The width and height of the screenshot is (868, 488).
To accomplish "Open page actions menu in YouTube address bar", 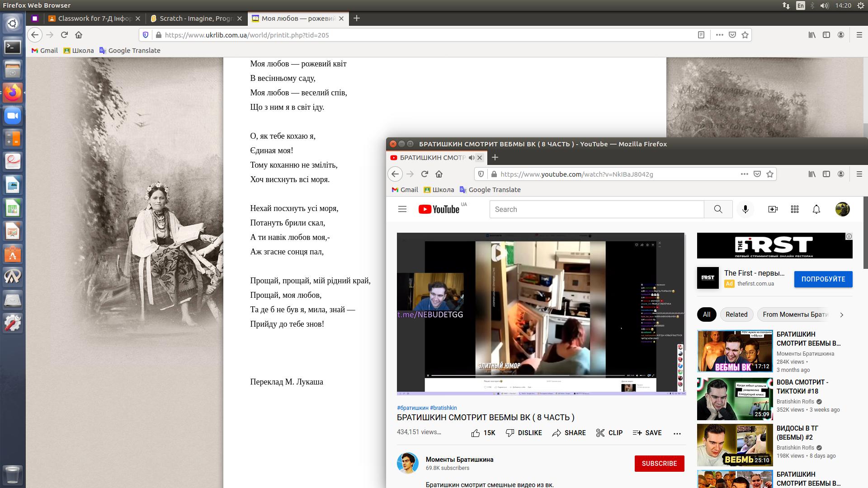I will (744, 174).
